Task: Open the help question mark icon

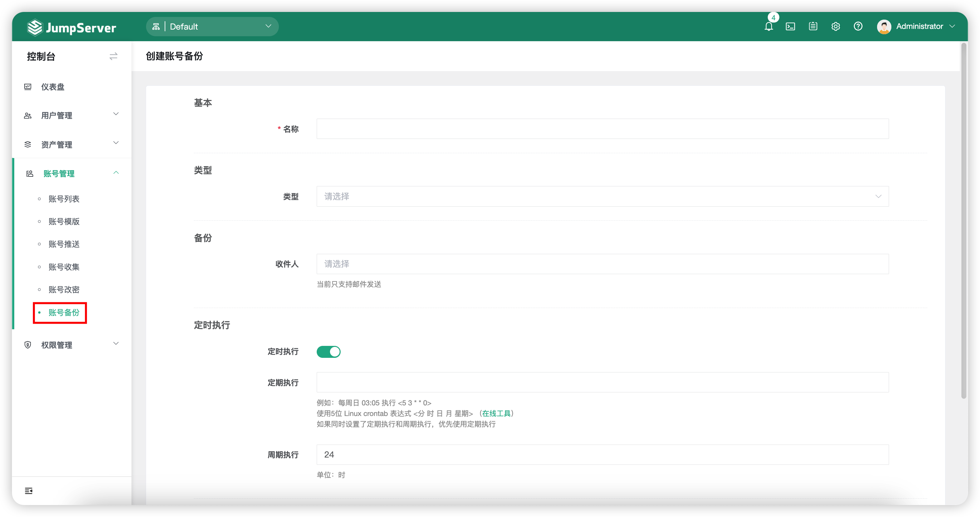Action: point(858,26)
